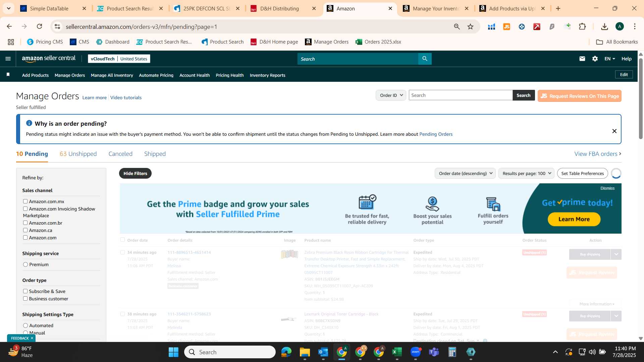The height and width of the screenshot is (362, 644).
Task: Open Chrome three-dot menu
Action: point(635,26)
